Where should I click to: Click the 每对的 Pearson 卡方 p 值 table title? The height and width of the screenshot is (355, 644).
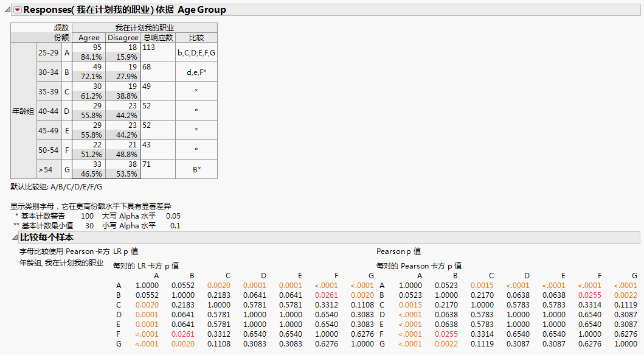coord(418,265)
